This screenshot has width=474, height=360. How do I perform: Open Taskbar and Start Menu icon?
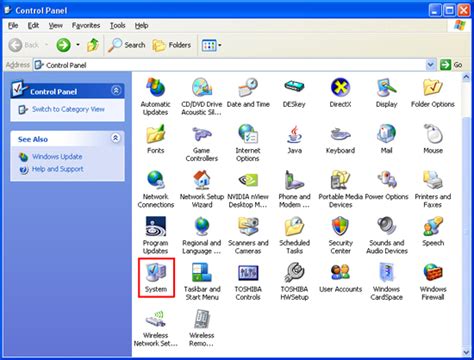tap(202, 282)
